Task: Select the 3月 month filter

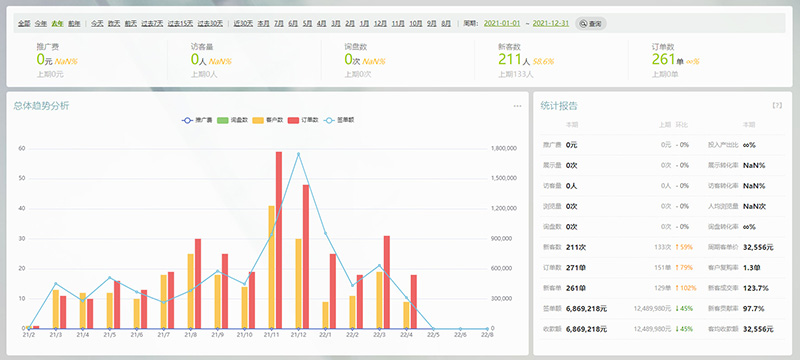Action: pos(336,23)
